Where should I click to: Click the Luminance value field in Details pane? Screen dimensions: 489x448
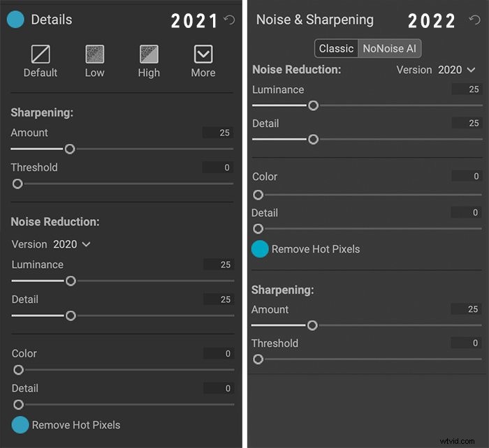click(x=219, y=264)
